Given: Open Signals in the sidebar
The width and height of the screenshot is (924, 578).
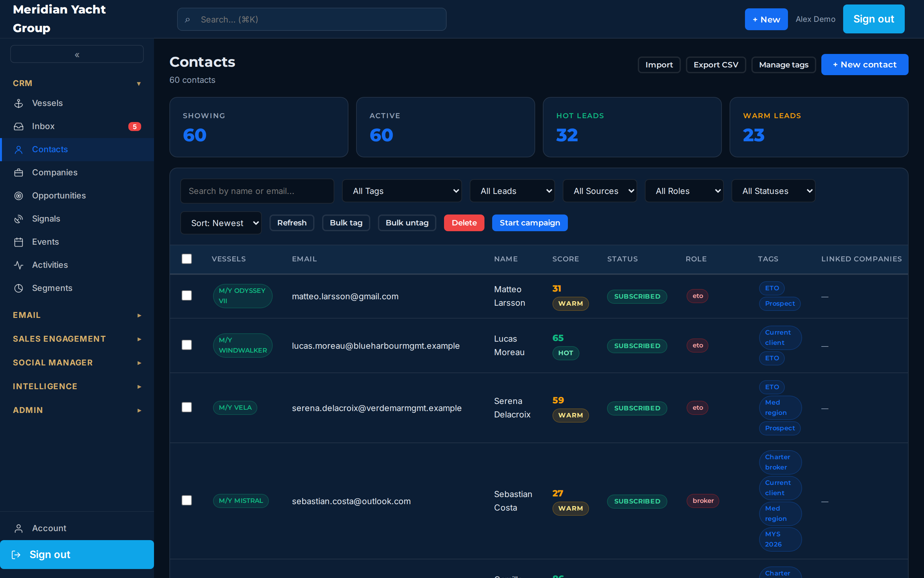Looking at the screenshot, I should click(77, 219).
